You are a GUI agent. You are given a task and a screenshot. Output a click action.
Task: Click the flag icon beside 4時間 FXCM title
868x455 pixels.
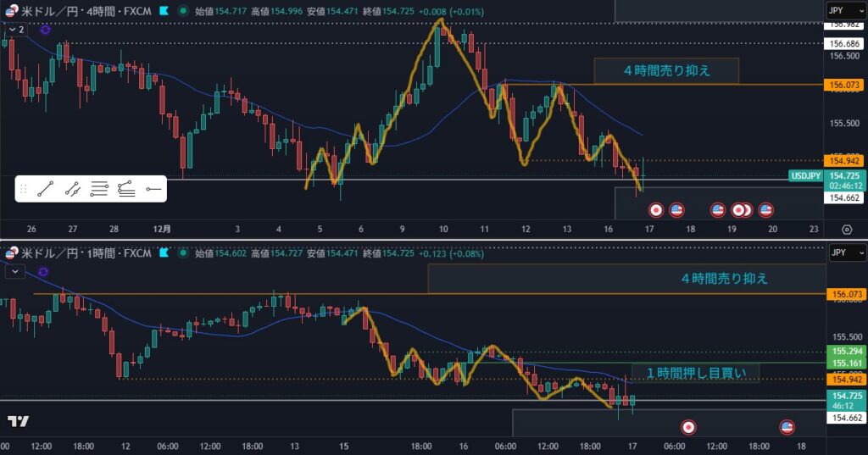pos(164,11)
